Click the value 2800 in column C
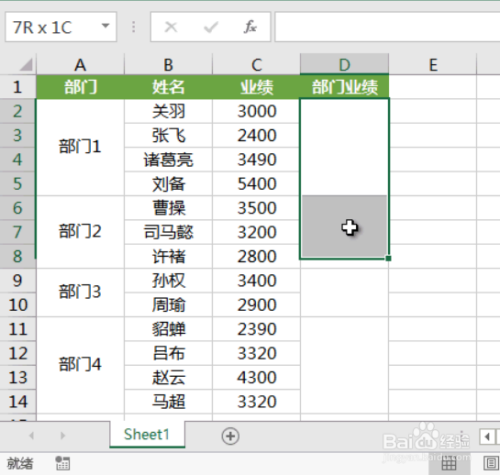Viewport: 500px width, 475px height. click(256, 256)
